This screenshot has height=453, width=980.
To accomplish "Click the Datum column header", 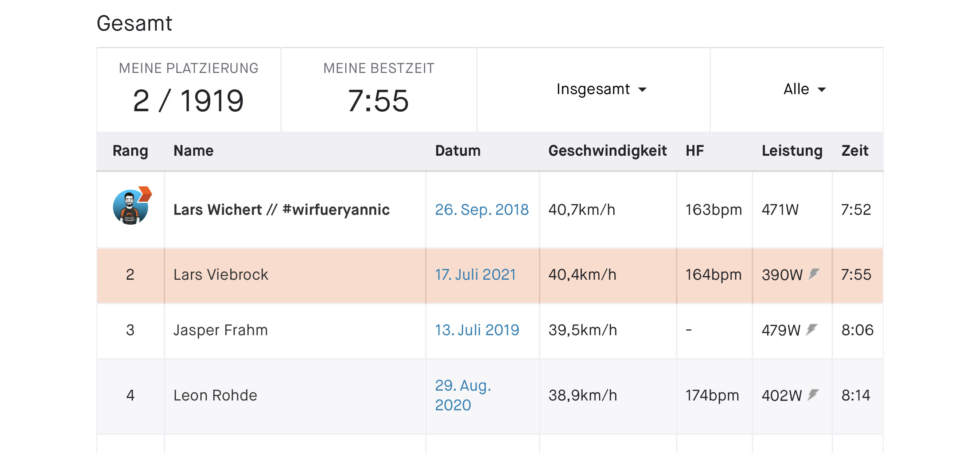I will [458, 151].
